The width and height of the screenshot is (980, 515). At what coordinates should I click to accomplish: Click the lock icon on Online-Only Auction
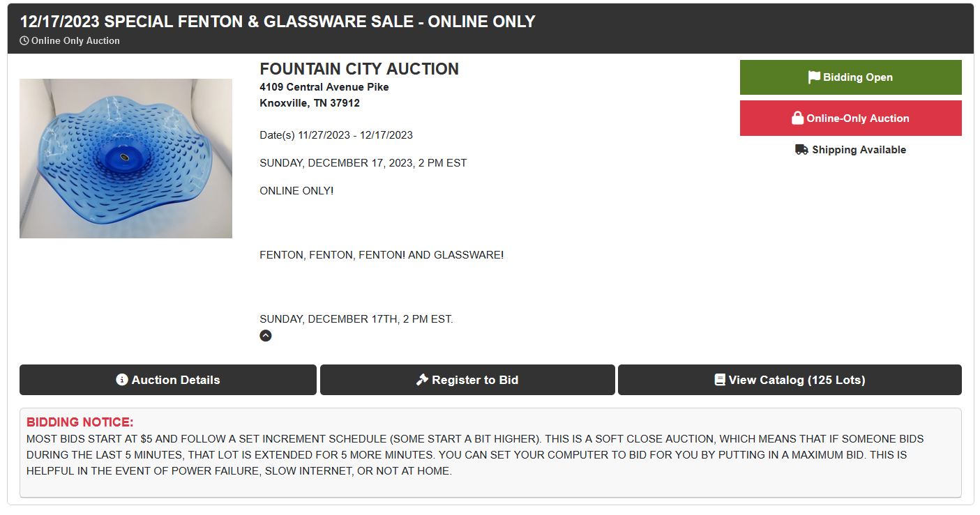pyautogui.click(x=797, y=118)
